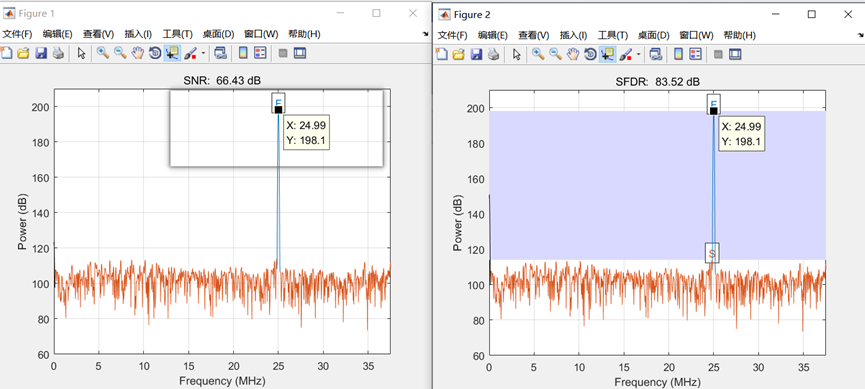
Task: Print Figure 2 using the printer icon
Action: pos(494,54)
